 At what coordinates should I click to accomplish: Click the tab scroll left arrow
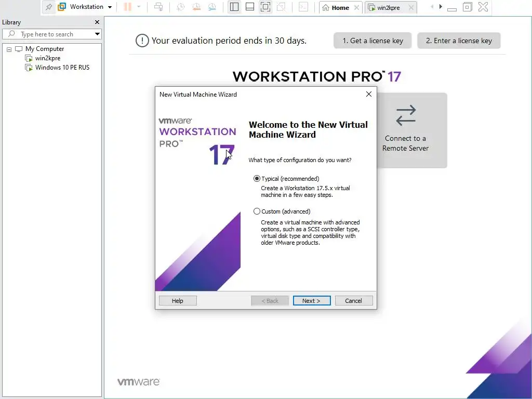point(432,6)
